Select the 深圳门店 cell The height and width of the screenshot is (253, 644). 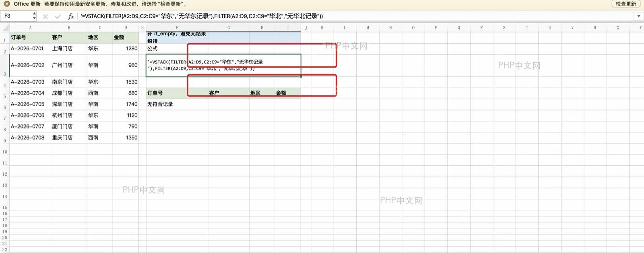tap(69, 105)
